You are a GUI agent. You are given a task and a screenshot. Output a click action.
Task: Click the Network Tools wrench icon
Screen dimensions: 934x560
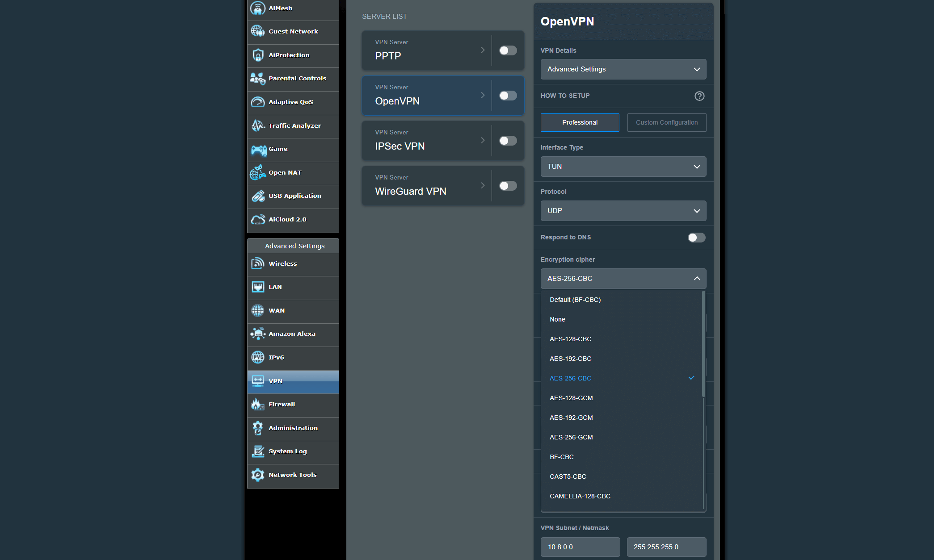(x=258, y=475)
